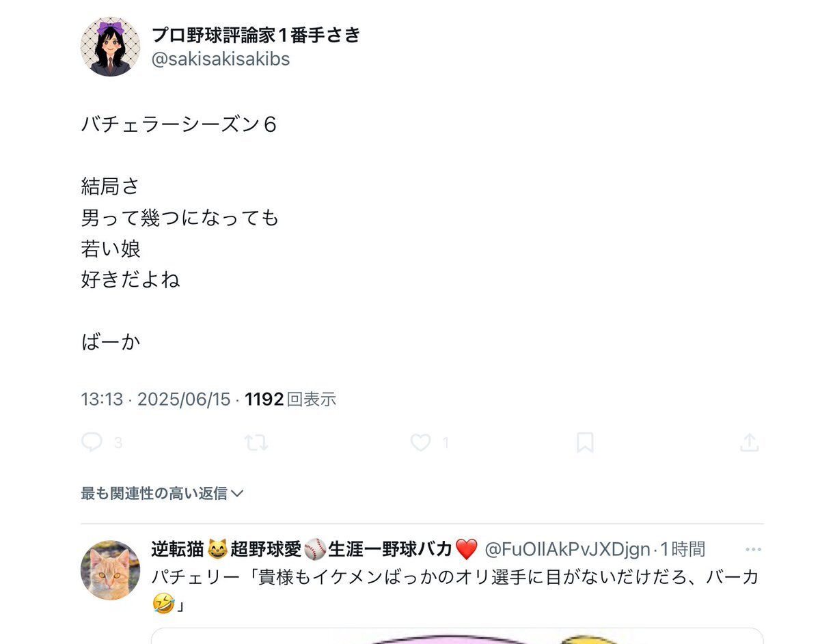This screenshot has width=820, height=644.
Task: Bookmark this tweet with the bookmark icon
Action: [585, 443]
